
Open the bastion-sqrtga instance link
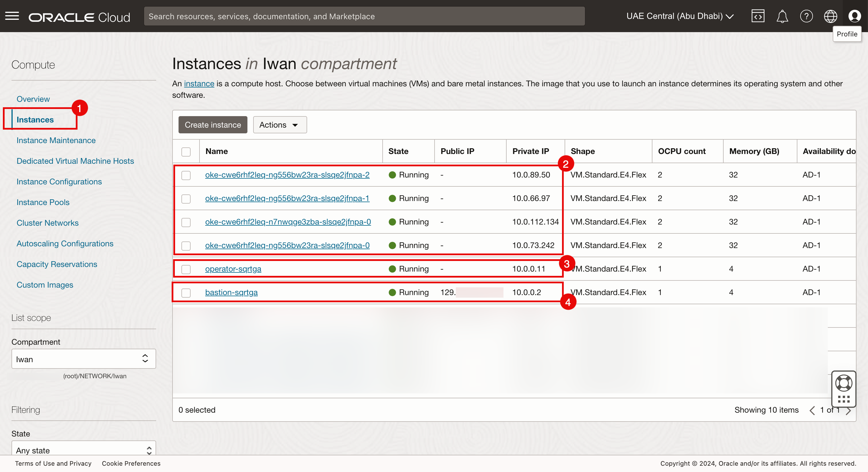231,292
